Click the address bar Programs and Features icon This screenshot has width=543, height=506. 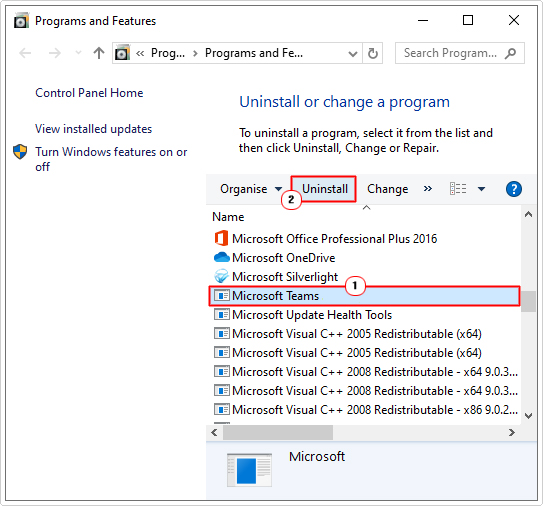122,53
